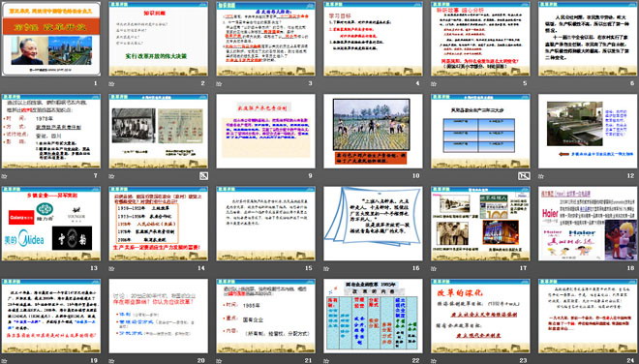The width and height of the screenshot is (639, 364).
Task: Click slide number label 18
Action: (631, 268)
